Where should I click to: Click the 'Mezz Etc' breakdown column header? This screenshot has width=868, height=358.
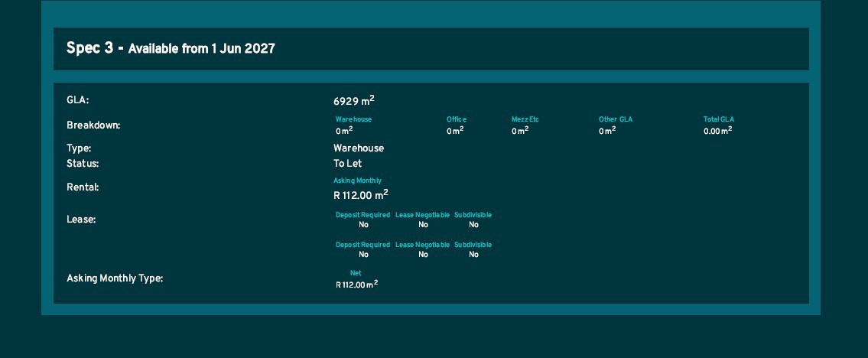point(525,119)
